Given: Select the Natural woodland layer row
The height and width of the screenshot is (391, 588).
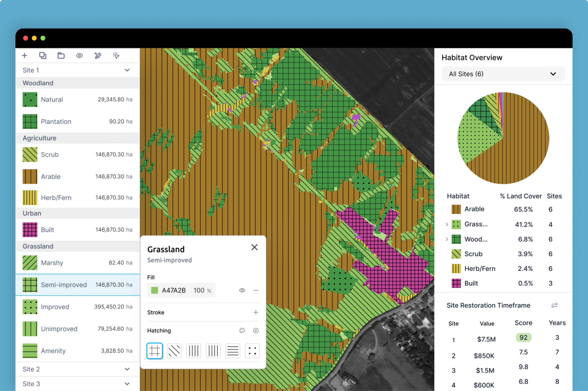Looking at the screenshot, I should [x=78, y=100].
